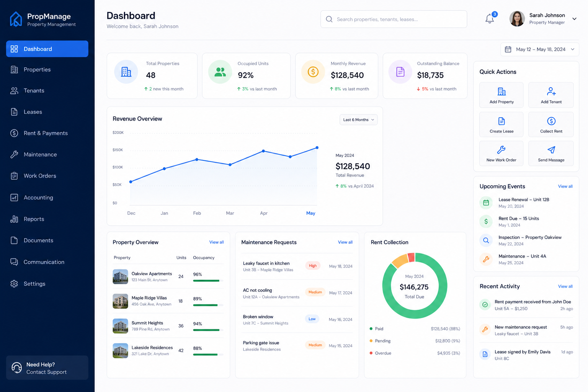The image size is (588, 392).
Task: Click the High priority badge for leaky faucet
Action: coord(313,266)
